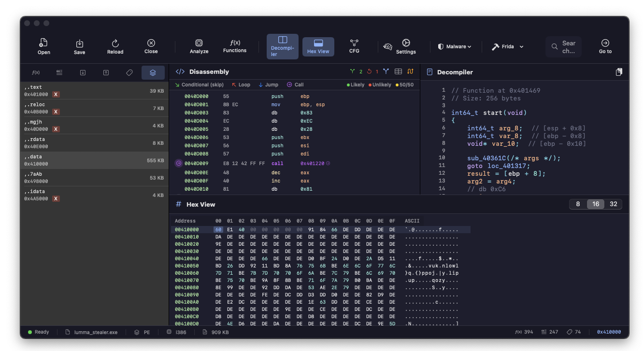Image resolution: width=644 pixels, height=351 pixels.
Task: Toggle the table view in disassembly header
Action: coord(398,71)
